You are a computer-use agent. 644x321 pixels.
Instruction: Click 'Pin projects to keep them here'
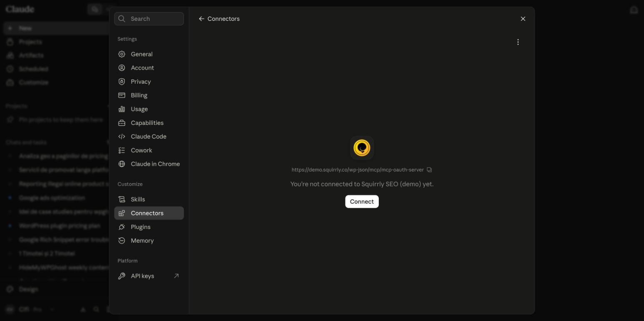60,120
